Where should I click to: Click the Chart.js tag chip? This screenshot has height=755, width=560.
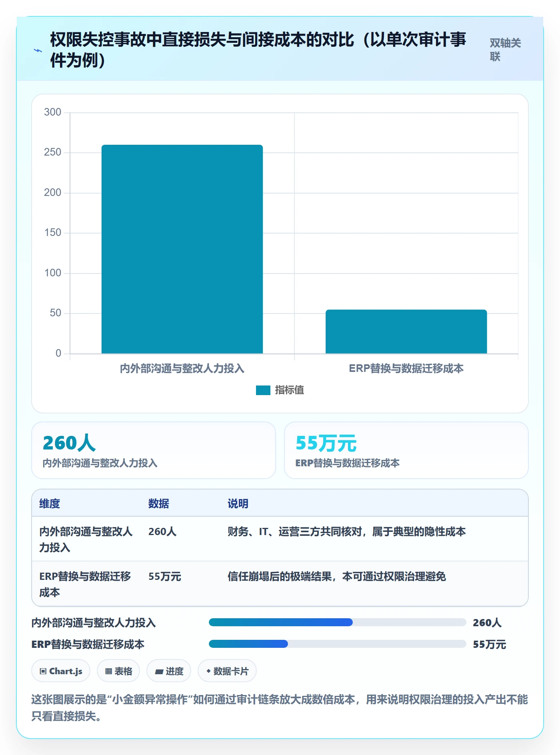click(x=61, y=671)
